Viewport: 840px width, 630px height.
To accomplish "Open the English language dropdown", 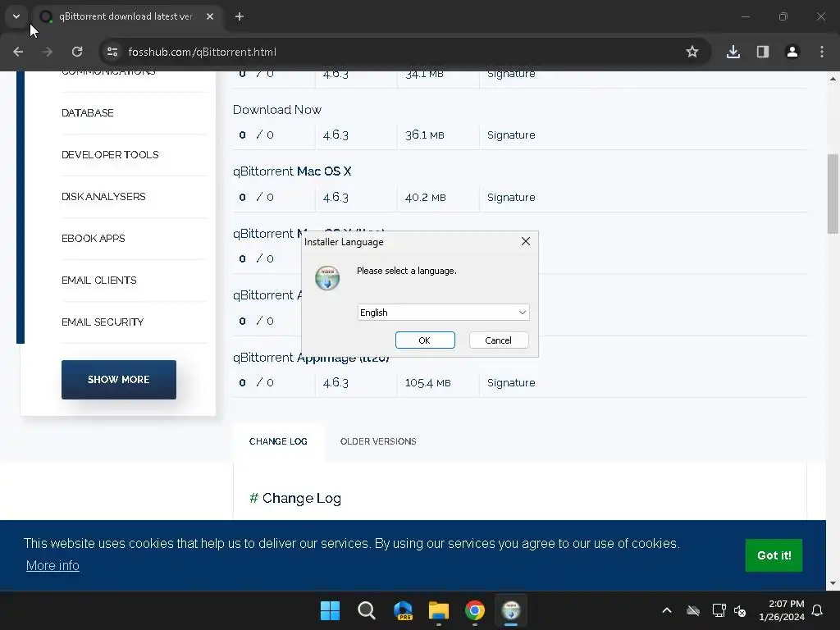I will click(443, 313).
